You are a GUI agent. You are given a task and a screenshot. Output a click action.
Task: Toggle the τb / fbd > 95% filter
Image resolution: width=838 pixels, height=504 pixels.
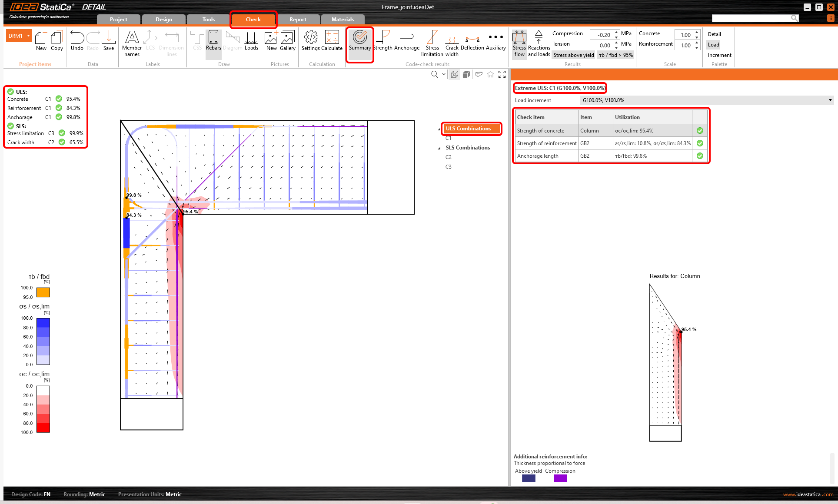tap(615, 55)
